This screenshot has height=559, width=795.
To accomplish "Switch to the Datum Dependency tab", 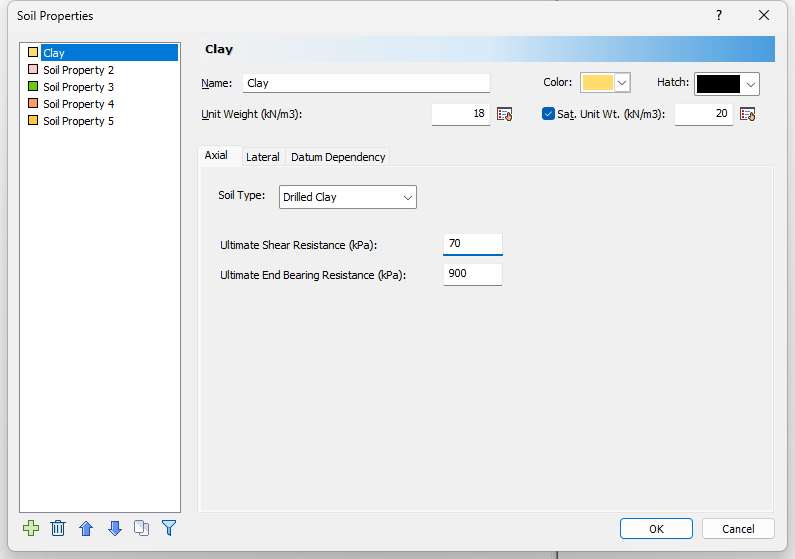I will click(x=338, y=157).
